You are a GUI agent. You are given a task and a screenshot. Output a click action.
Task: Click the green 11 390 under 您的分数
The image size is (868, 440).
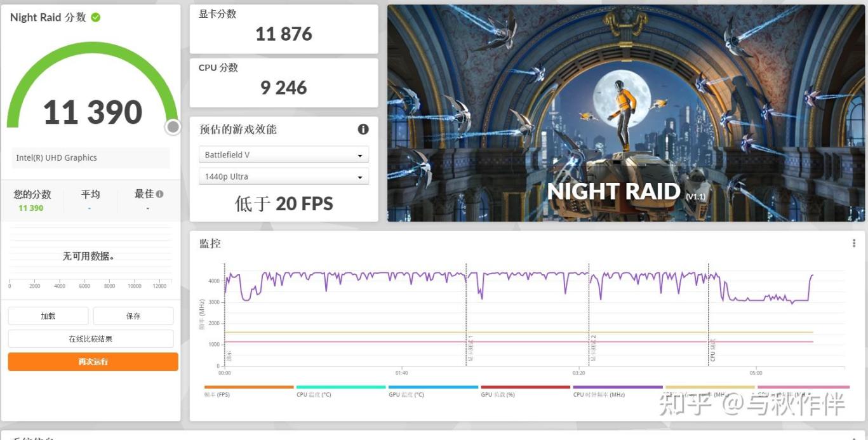(31, 208)
